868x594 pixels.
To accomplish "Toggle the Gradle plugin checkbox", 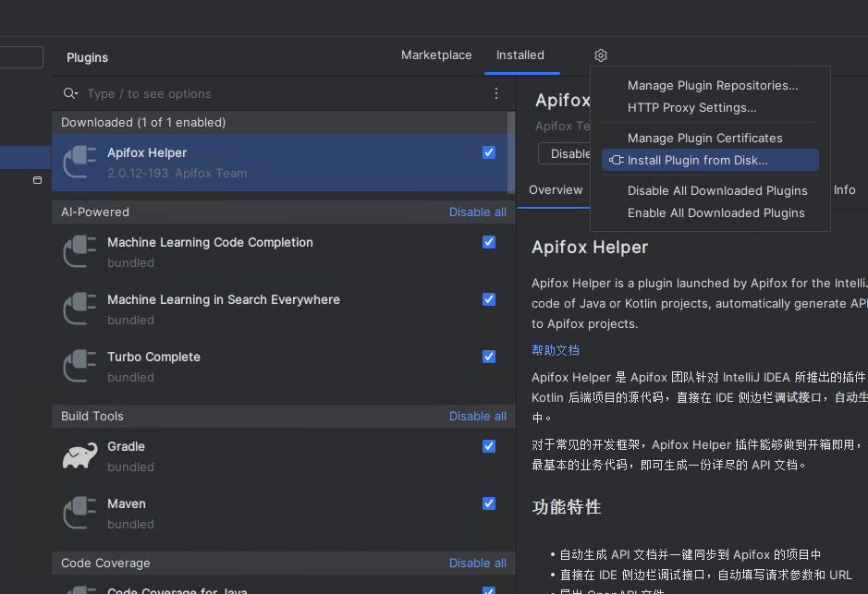I will pos(489,446).
